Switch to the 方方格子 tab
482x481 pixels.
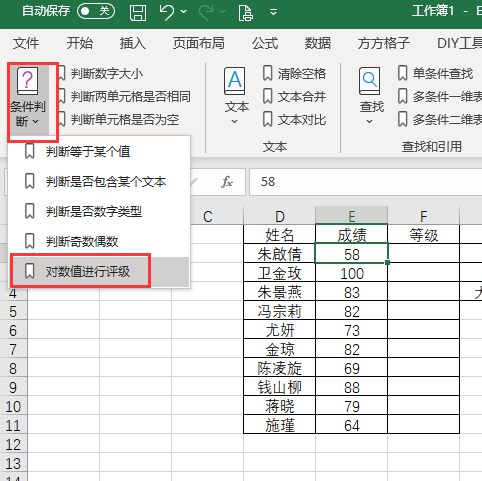384,43
